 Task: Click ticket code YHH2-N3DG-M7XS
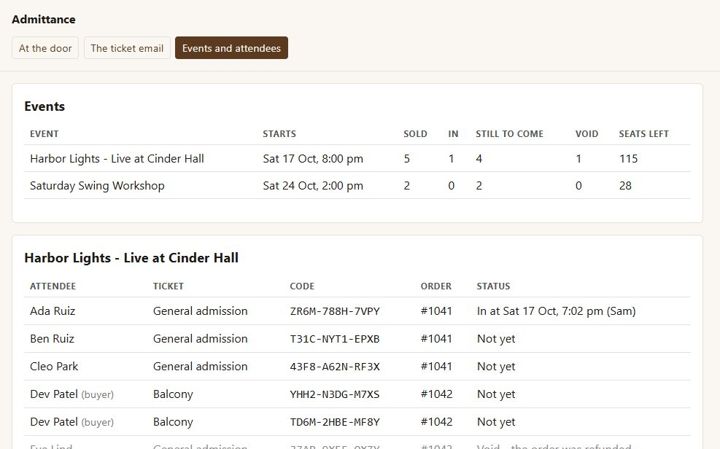click(x=335, y=394)
